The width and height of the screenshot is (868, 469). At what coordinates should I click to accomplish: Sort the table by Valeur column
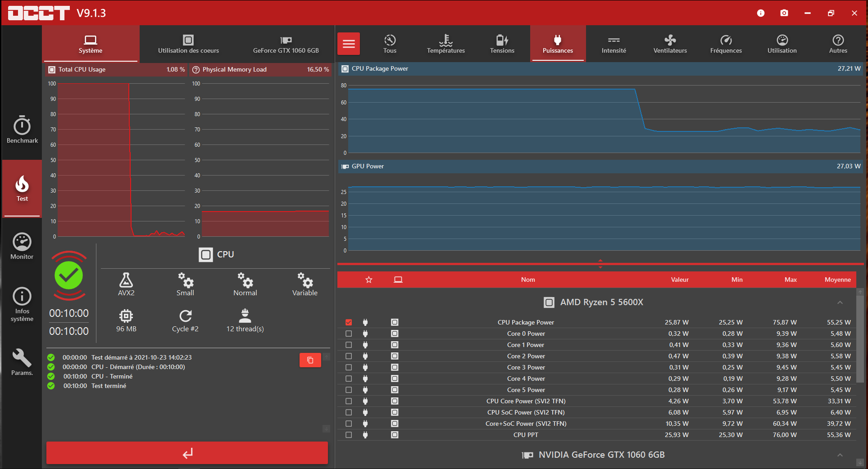click(680, 280)
